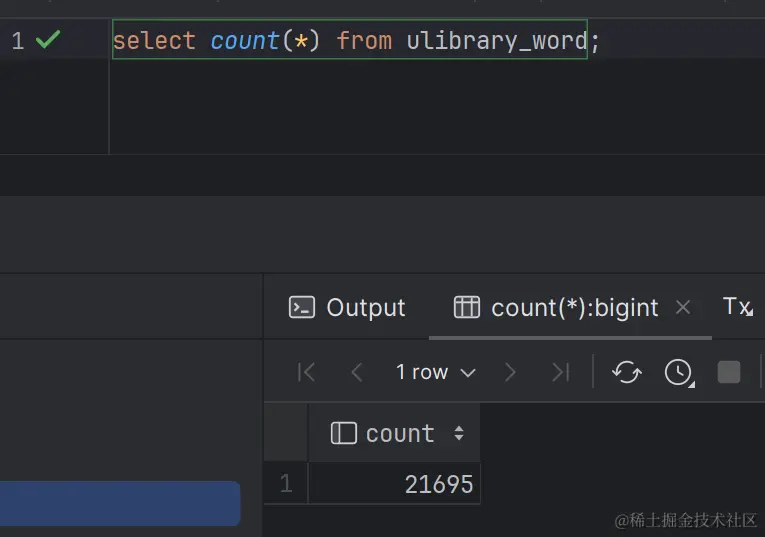765x537 pixels.
Task: Jump to last page of results
Action: click(x=560, y=372)
